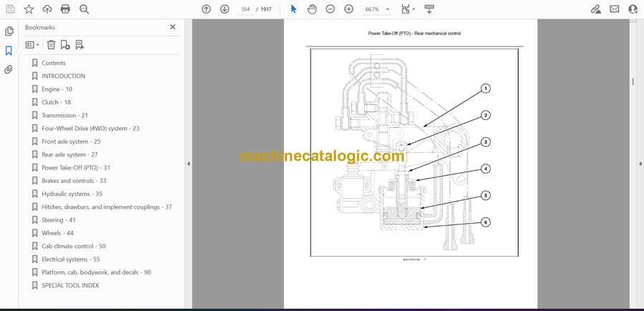
Task: Click the zoom in plus button
Action: coord(348,9)
